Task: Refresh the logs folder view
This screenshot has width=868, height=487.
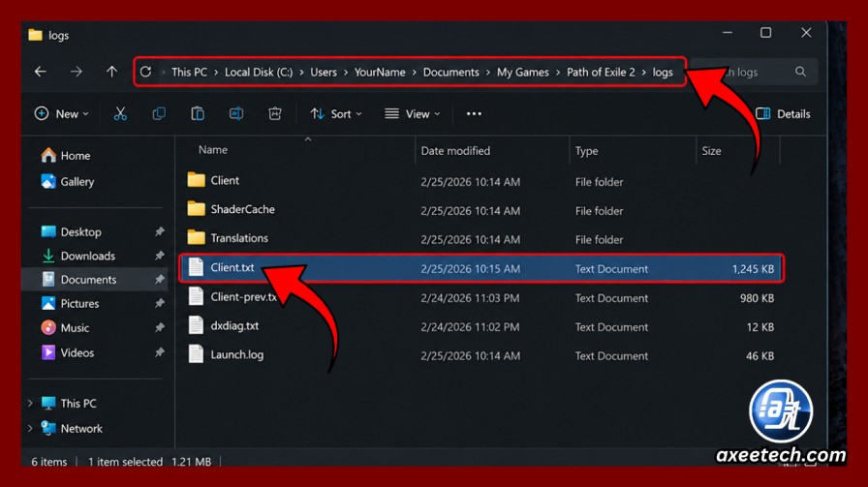Action: [x=145, y=72]
